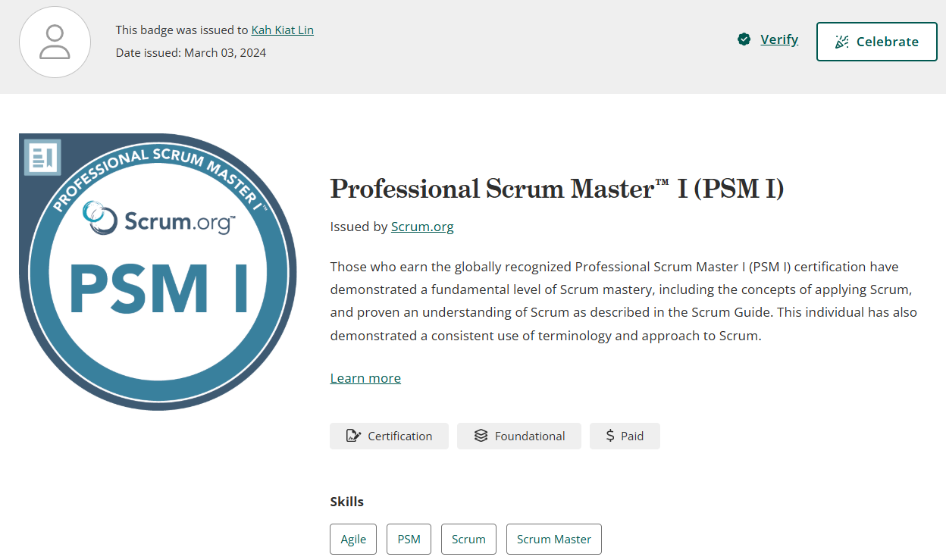Click the Certification tag's pen icon

coord(352,436)
